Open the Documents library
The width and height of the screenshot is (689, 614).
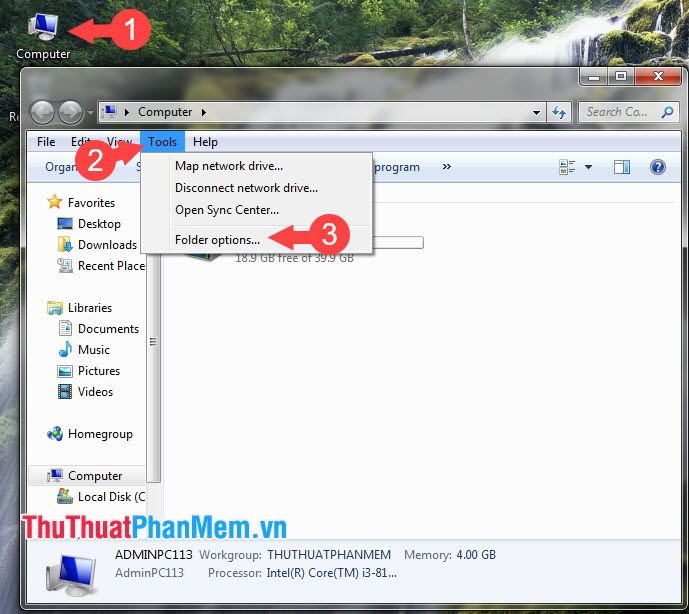point(109,329)
